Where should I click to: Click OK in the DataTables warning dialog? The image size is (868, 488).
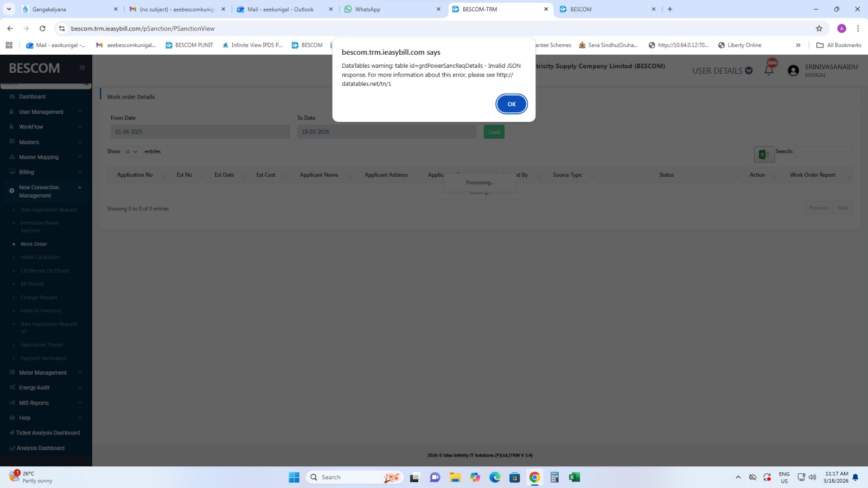click(x=512, y=104)
